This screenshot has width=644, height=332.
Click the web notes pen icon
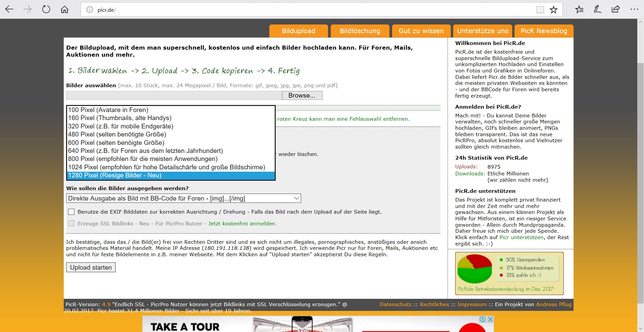click(597, 9)
